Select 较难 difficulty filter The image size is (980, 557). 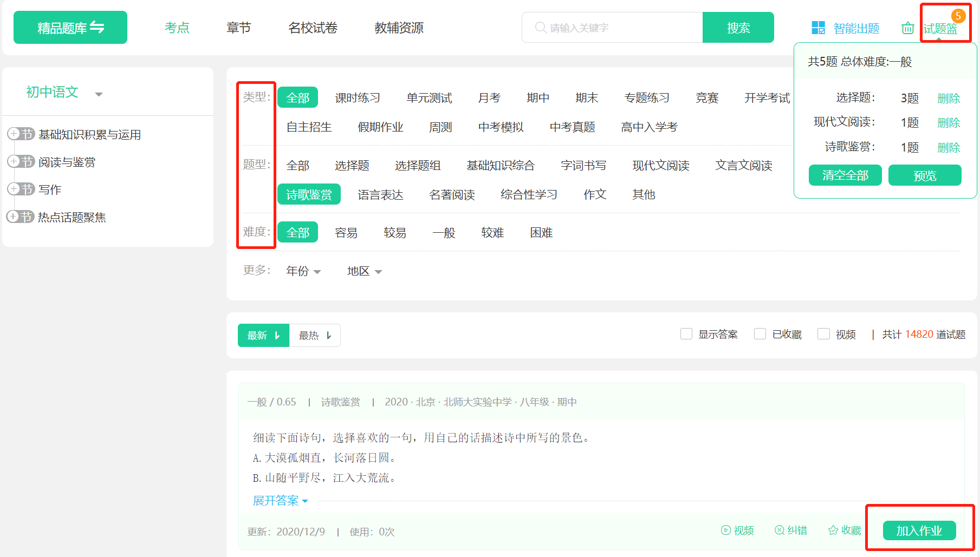point(492,233)
